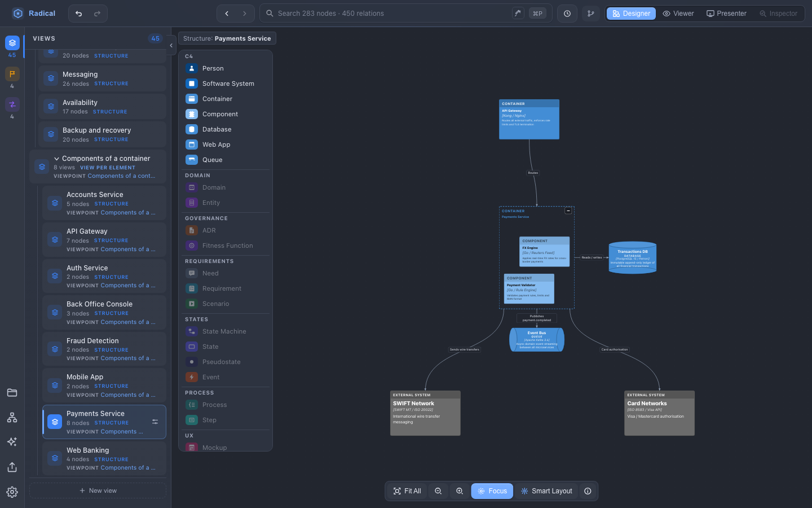This screenshot has width=812, height=508.
Task: Collapse Components of a container group
Action: coord(56,159)
